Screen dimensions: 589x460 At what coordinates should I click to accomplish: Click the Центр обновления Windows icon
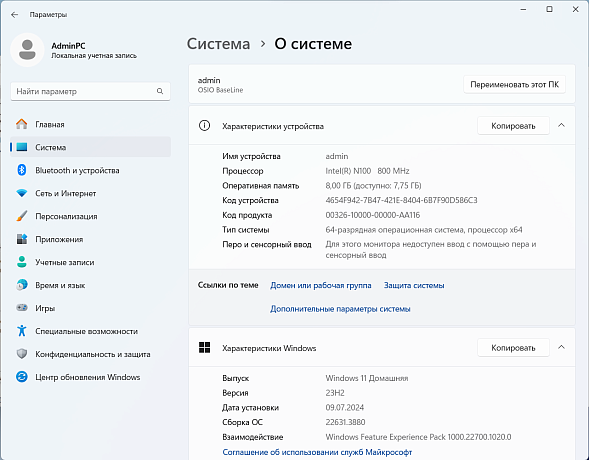point(22,377)
